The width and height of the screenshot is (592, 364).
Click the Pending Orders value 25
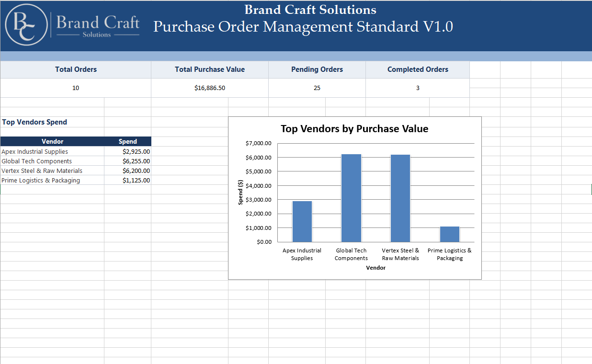pyautogui.click(x=317, y=88)
